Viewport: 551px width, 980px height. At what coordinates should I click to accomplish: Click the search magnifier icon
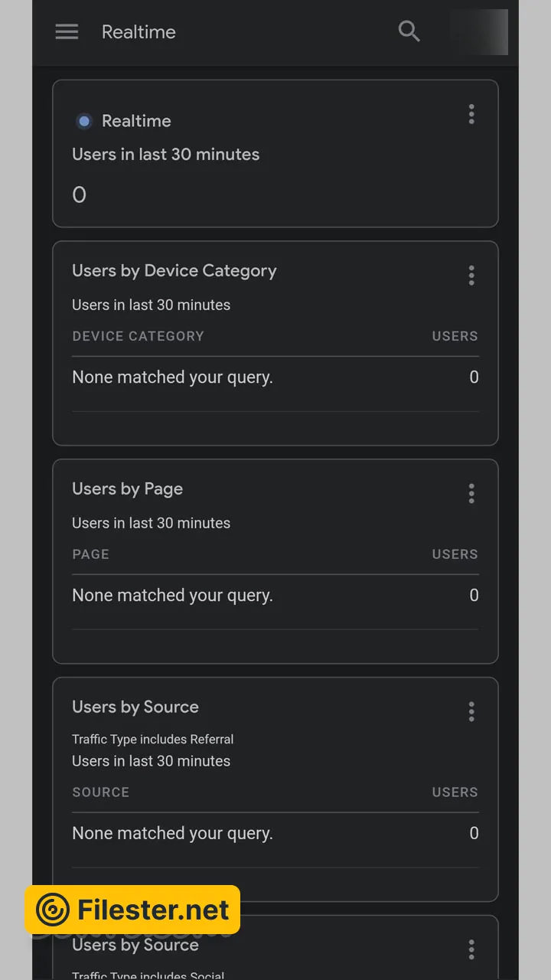coord(409,32)
